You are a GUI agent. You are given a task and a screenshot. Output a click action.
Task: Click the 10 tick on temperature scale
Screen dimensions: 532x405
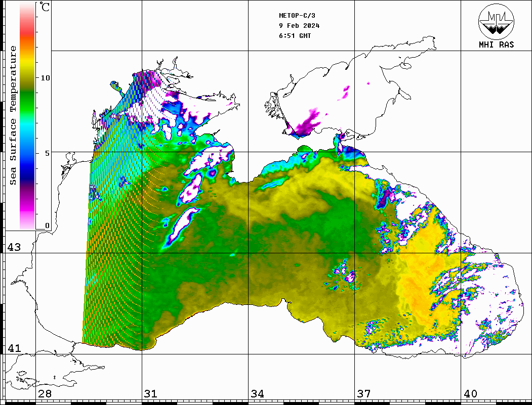pos(45,78)
